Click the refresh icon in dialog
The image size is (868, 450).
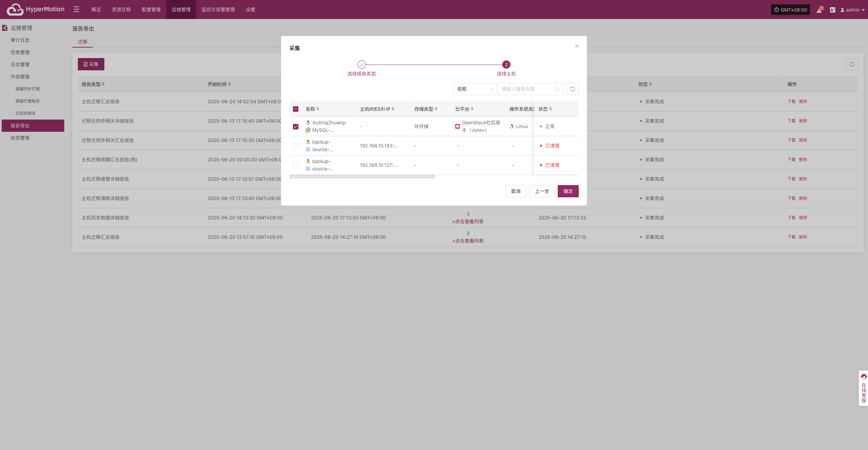tap(573, 89)
